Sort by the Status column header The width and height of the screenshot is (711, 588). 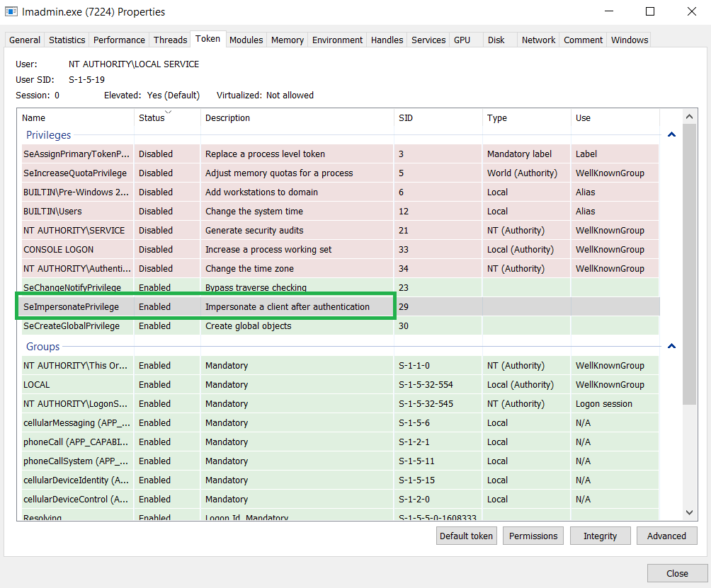coord(167,117)
